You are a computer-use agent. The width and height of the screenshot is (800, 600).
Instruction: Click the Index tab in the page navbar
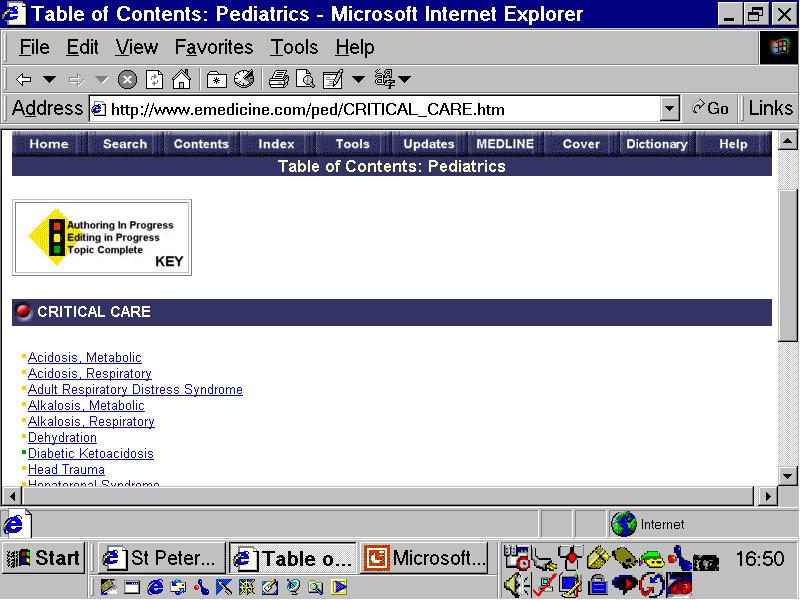(x=277, y=144)
